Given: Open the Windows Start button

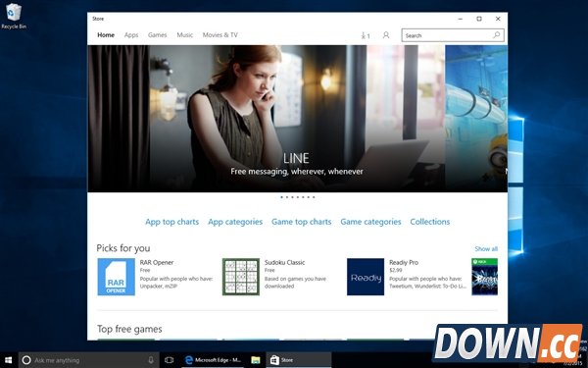Looking at the screenshot, I should click(8, 360).
